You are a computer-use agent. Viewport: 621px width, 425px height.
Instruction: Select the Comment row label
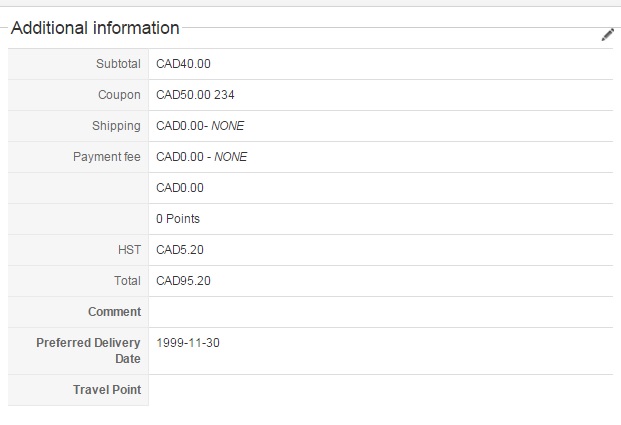coord(114,312)
